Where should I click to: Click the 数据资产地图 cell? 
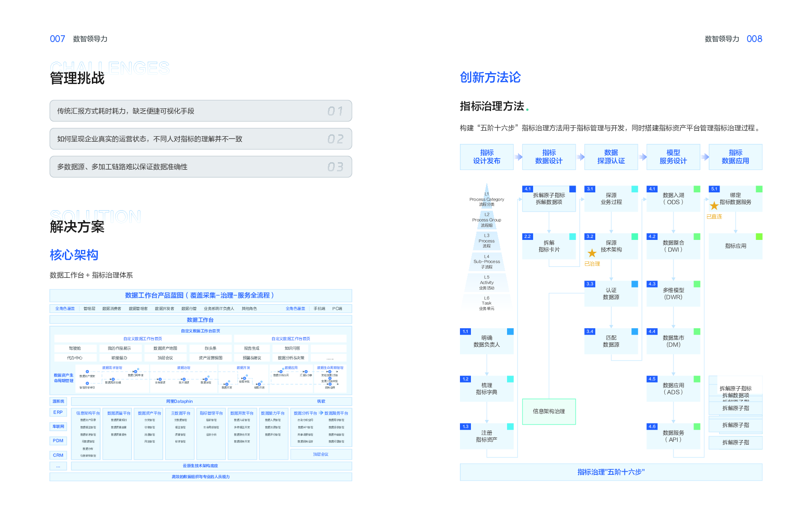(166, 348)
